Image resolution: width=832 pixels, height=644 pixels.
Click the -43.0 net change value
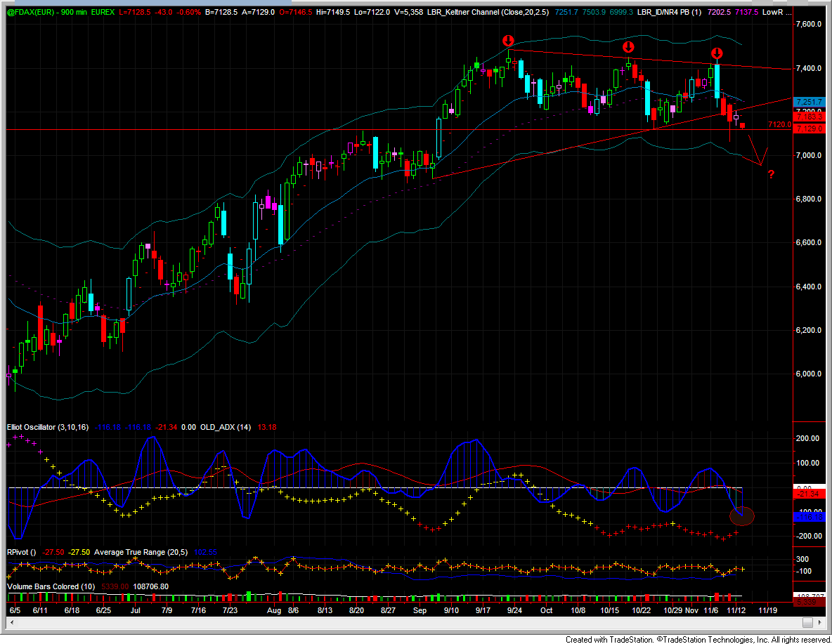tap(162, 12)
